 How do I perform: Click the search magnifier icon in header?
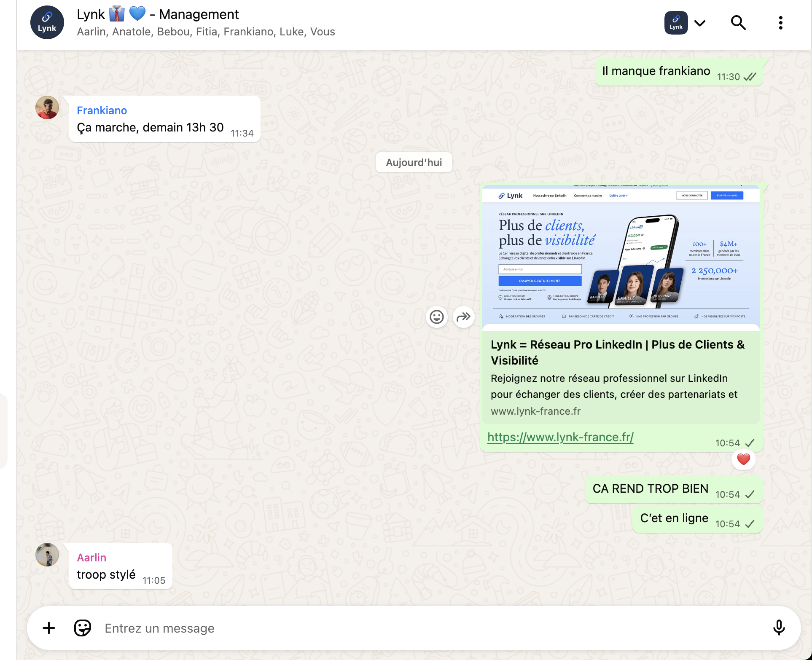738,23
